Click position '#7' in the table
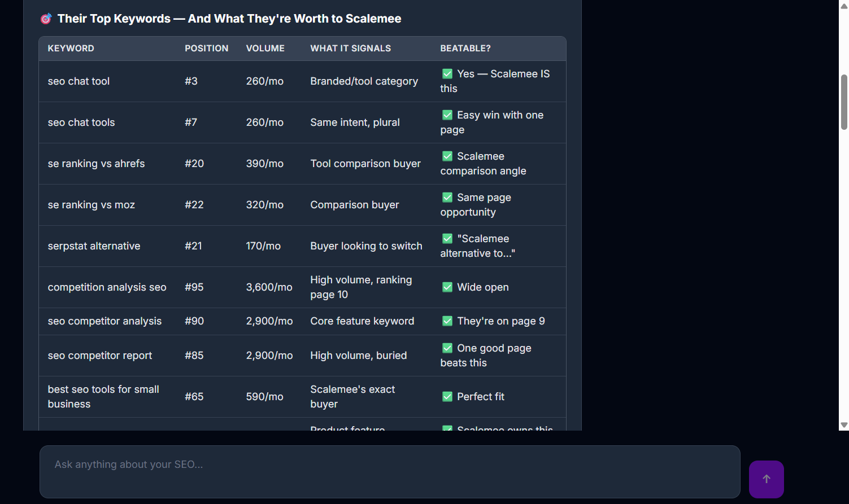 point(191,122)
